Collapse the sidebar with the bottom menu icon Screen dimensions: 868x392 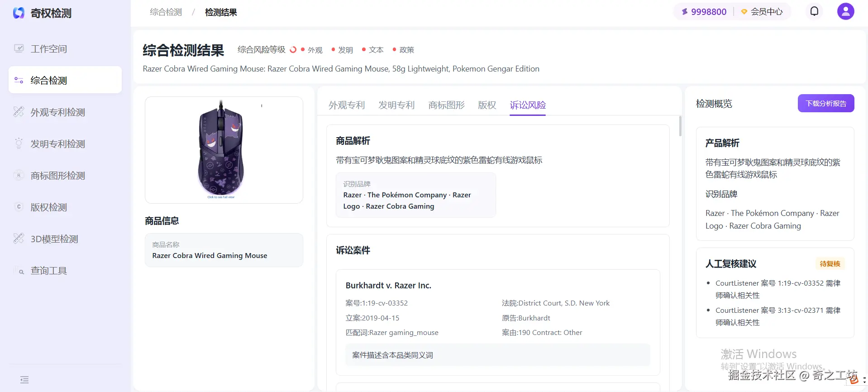click(24, 380)
